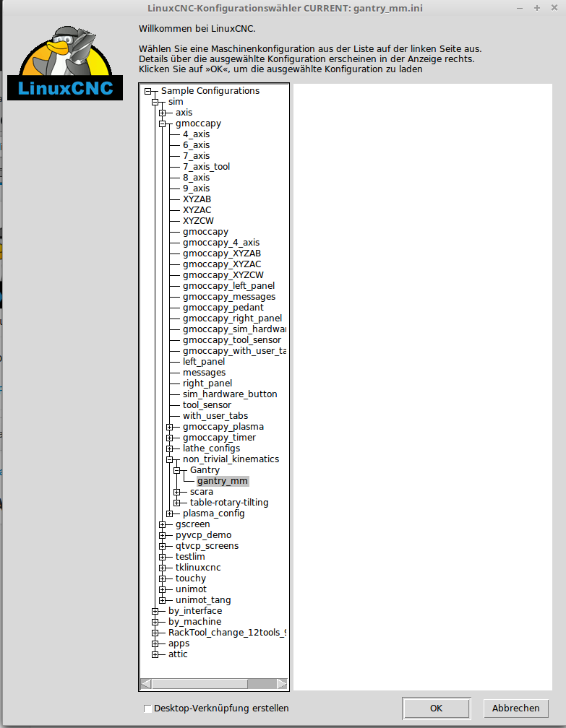Select the 7_axis_tool configuration
The image size is (566, 728).
coord(206,167)
